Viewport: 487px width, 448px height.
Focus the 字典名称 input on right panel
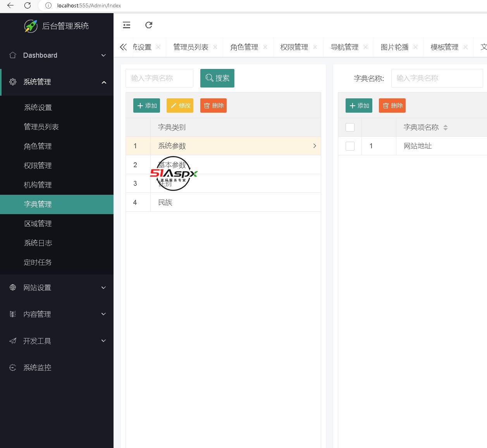click(437, 78)
